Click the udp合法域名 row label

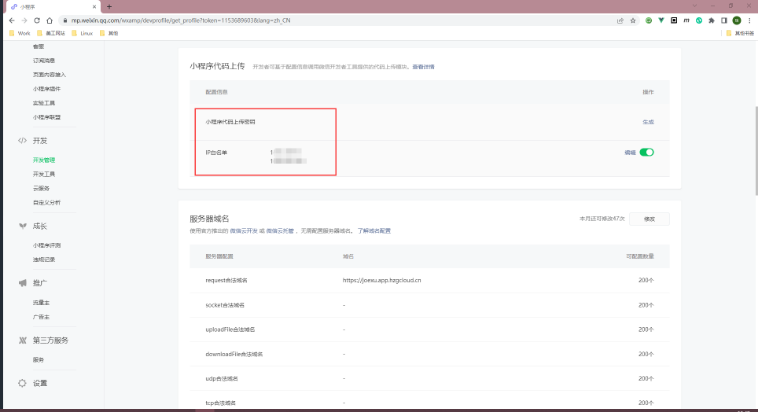pyautogui.click(x=221, y=379)
